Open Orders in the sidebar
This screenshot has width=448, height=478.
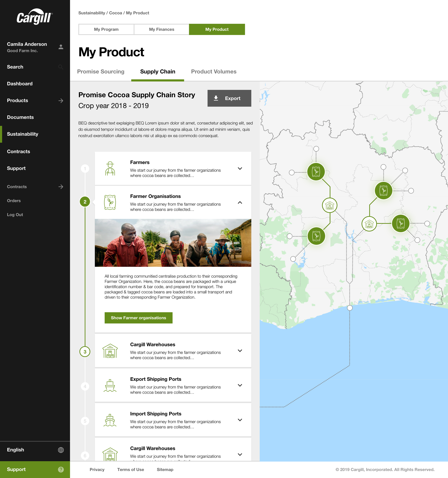14,201
